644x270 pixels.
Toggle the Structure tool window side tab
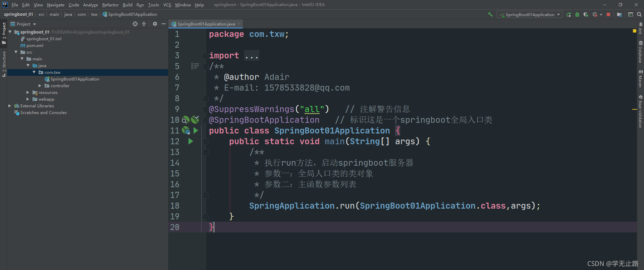pyautogui.click(x=4, y=64)
